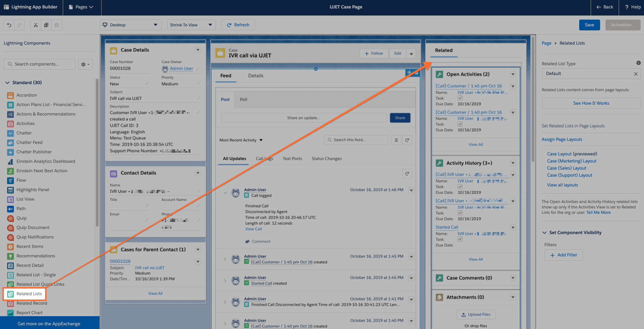Screen dimensions: 644x329
Task: Click the Copy icon in toolbar
Action: (x=46, y=25)
